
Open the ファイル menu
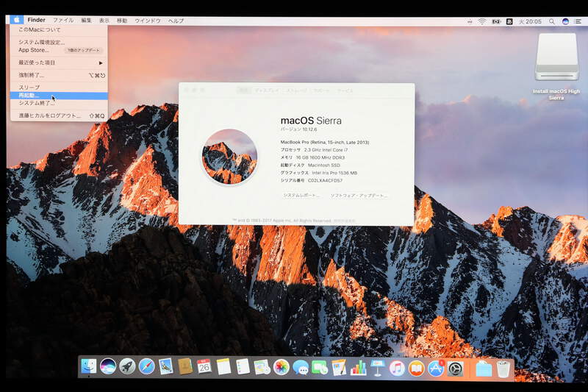pyautogui.click(x=63, y=21)
